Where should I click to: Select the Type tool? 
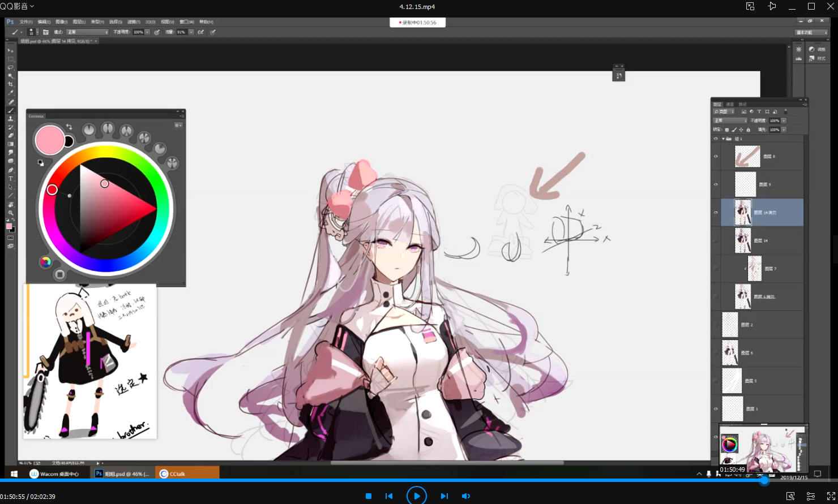[10, 179]
